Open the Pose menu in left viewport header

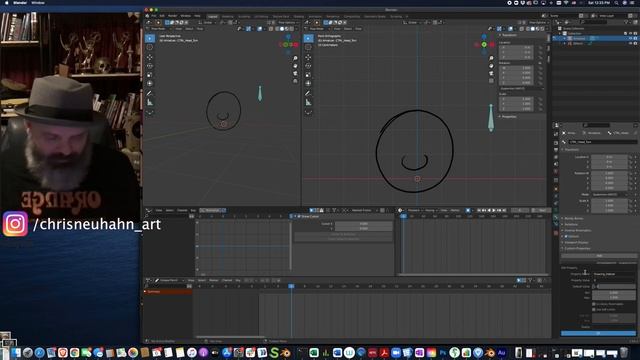(x=200, y=29)
